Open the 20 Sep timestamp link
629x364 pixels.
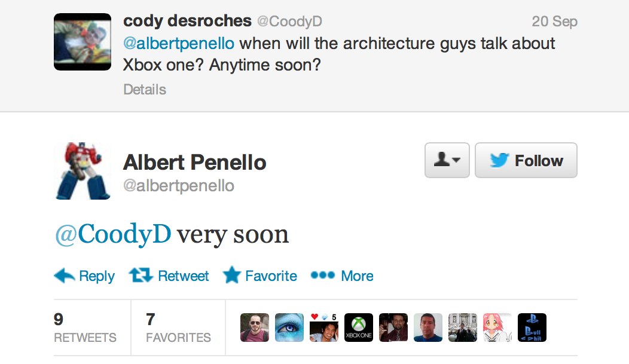pos(554,22)
